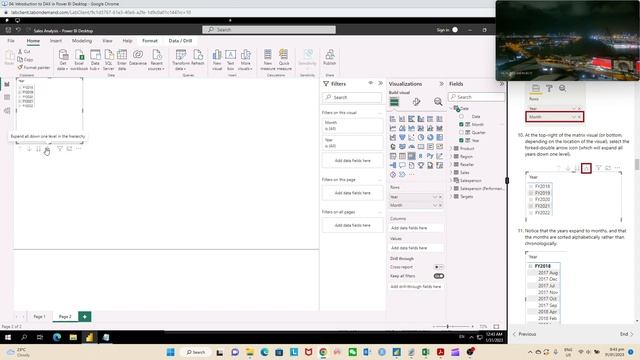
Task: Check the Date field checkbox
Action: 461,116
